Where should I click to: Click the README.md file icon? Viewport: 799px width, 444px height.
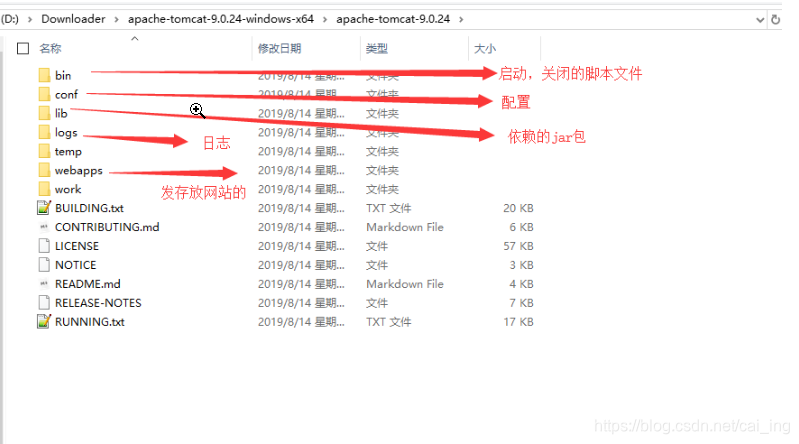[x=44, y=284]
